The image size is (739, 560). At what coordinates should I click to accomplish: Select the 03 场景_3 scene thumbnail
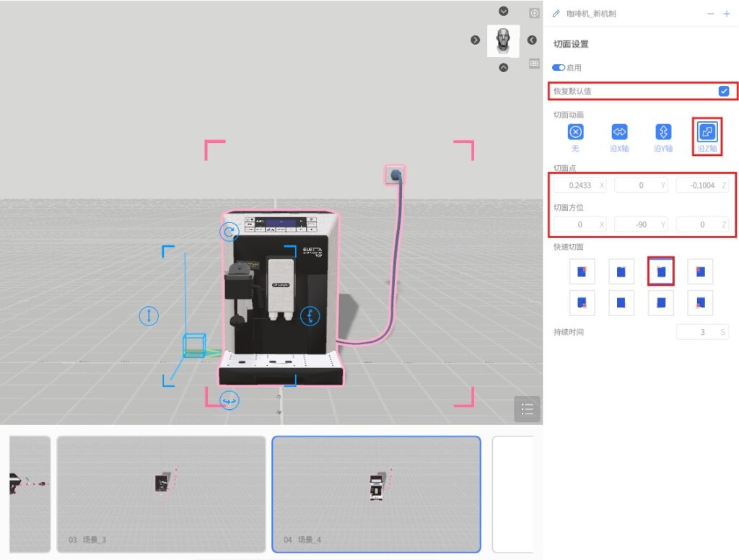tap(161, 494)
